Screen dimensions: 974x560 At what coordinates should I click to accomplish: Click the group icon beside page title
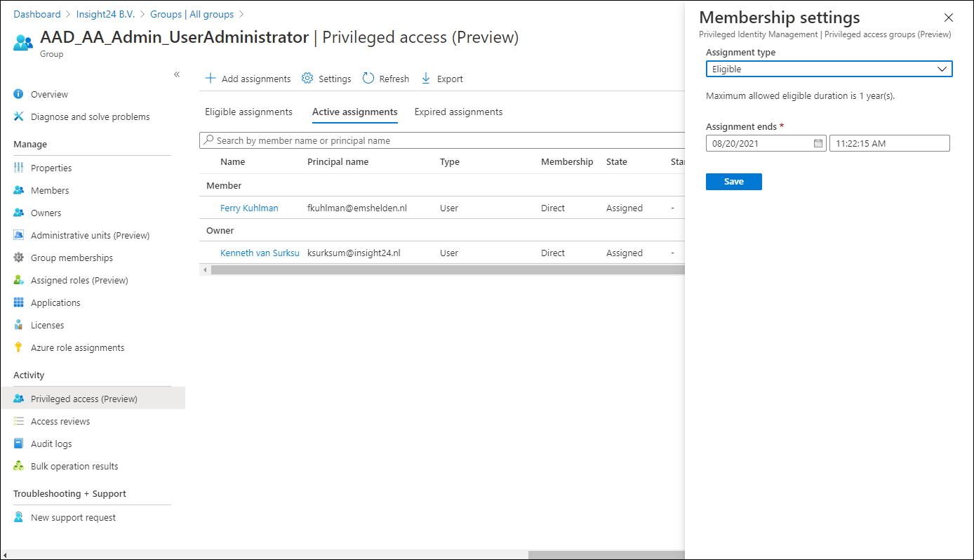[x=23, y=42]
